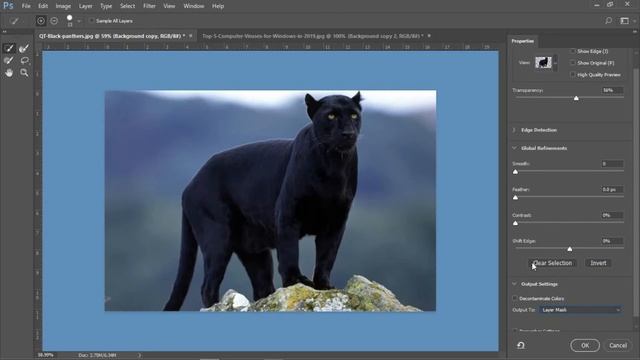
Task: Open the Filter menu
Action: 149,6
